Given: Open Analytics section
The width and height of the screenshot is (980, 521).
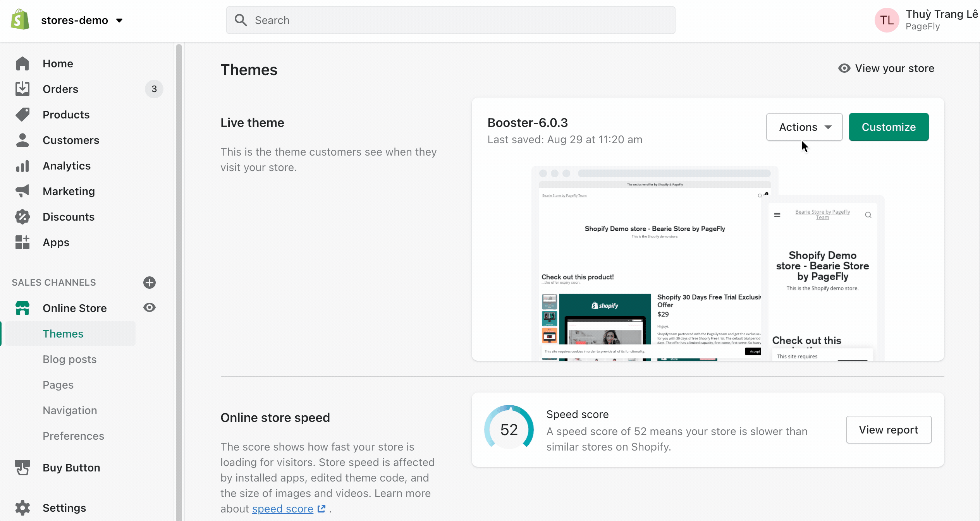Looking at the screenshot, I should (67, 166).
